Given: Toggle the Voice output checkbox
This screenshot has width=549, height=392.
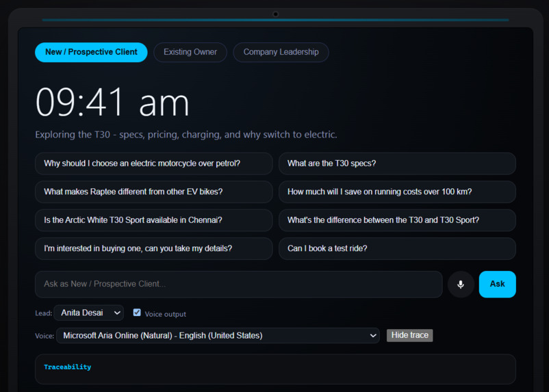Looking at the screenshot, I should point(137,313).
